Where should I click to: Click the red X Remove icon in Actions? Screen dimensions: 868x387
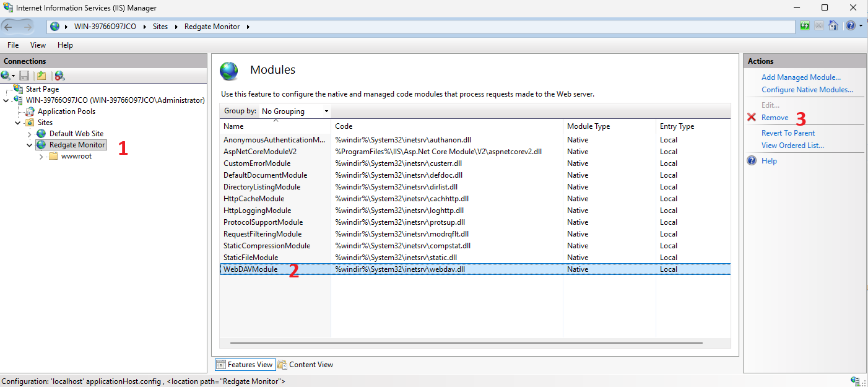click(x=752, y=117)
